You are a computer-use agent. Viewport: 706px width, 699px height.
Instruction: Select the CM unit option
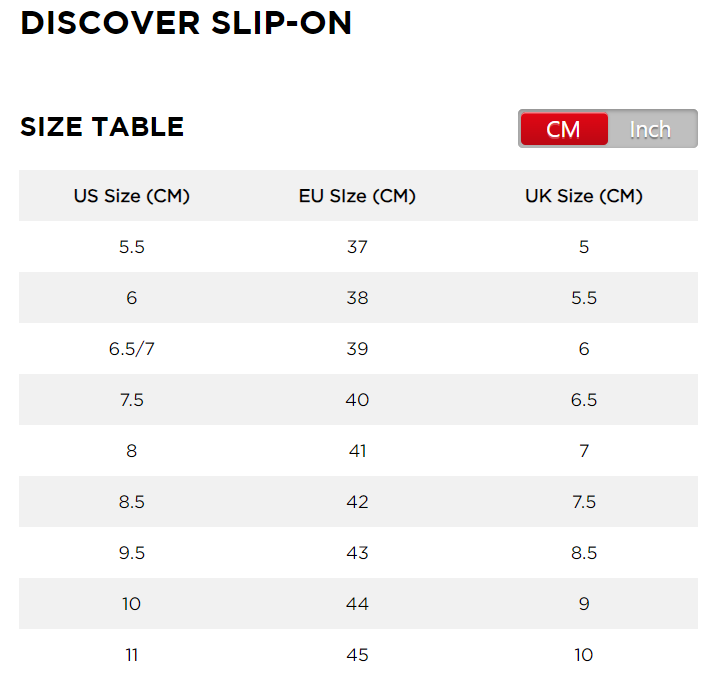pyautogui.click(x=564, y=129)
